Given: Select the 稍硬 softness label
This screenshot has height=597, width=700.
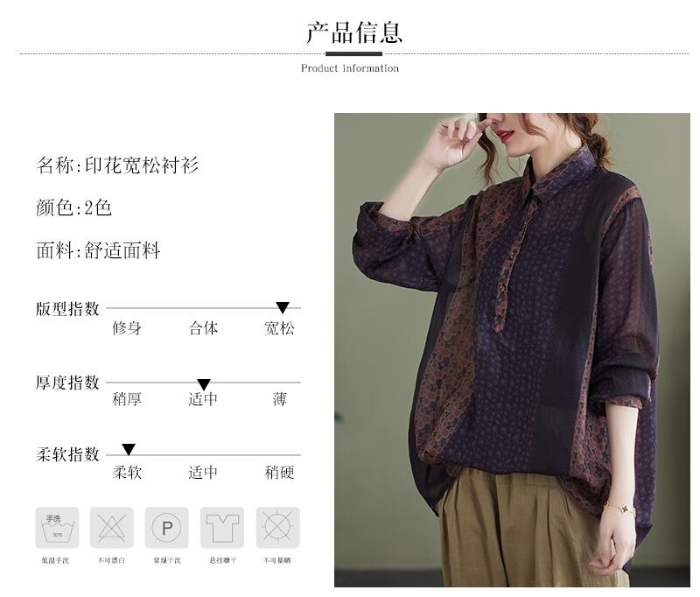Looking at the screenshot, I should (279, 472).
